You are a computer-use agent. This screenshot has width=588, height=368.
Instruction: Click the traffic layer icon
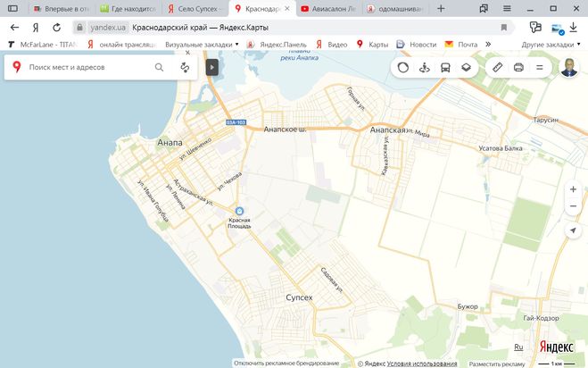click(402, 67)
